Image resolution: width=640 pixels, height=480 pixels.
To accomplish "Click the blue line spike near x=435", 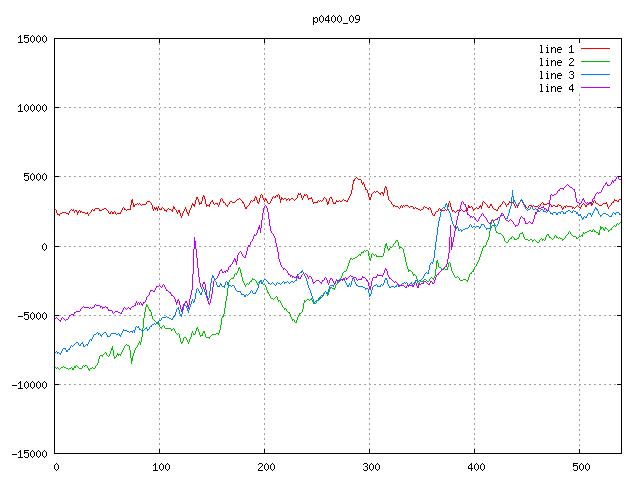I will pos(512,191).
